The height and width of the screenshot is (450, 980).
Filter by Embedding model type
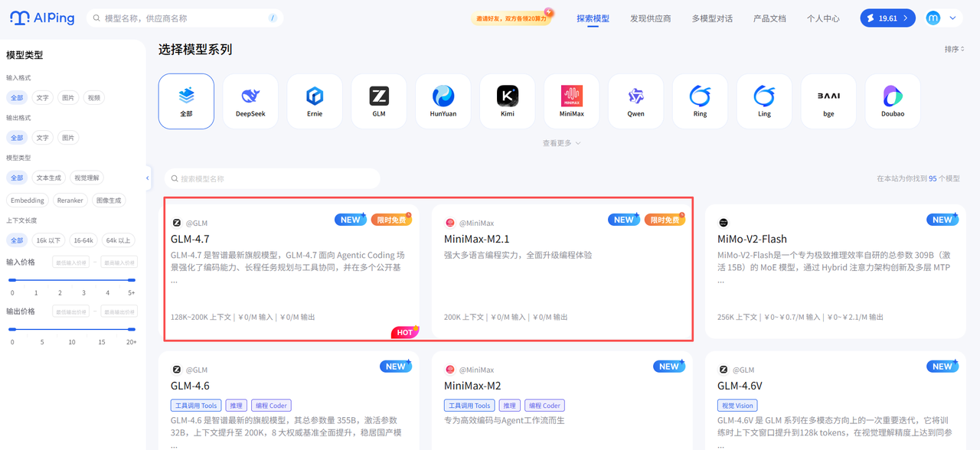tap(28, 201)
